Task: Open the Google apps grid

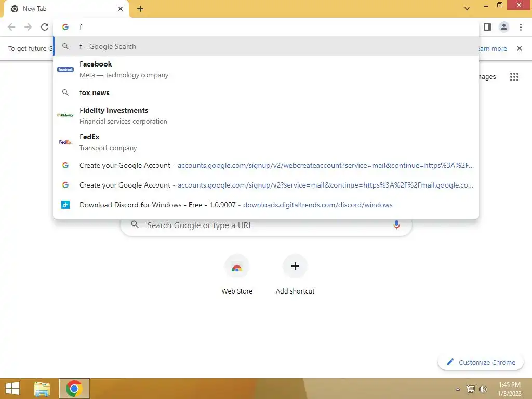Action: 514,77
